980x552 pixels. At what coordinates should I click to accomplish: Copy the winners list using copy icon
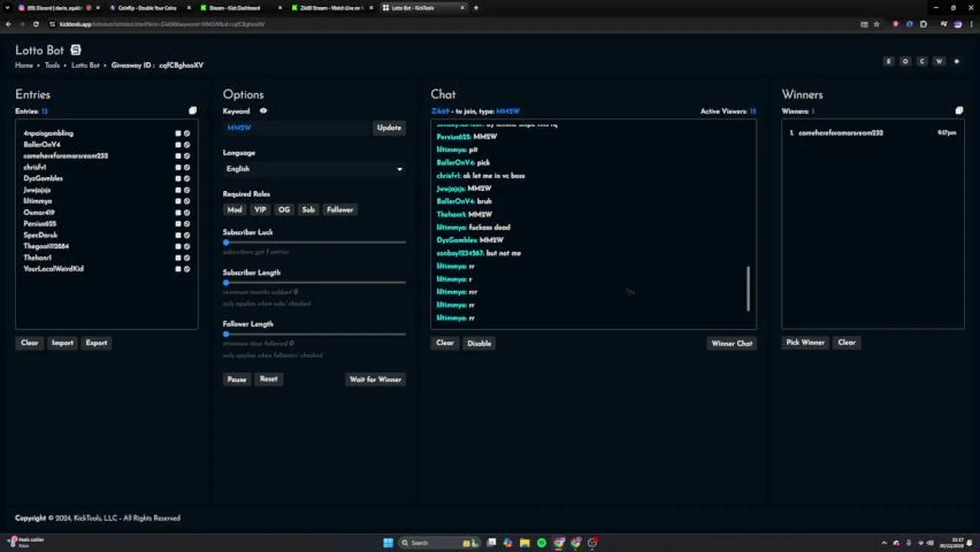tap(959, 110)
